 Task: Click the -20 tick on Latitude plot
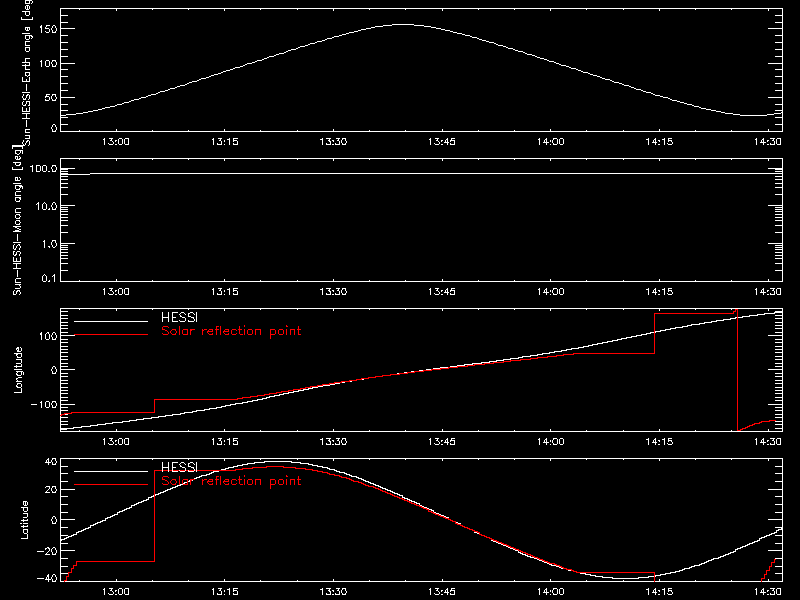click(47, 551)
